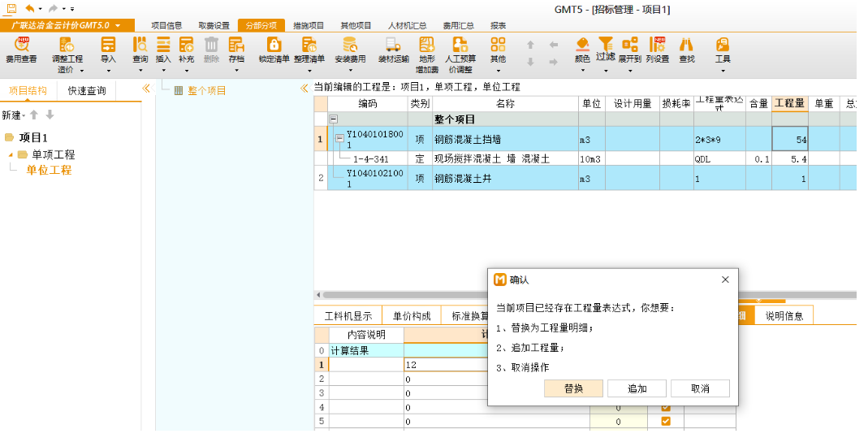Toggle the checkbox in detail row 4

(666, 407)
